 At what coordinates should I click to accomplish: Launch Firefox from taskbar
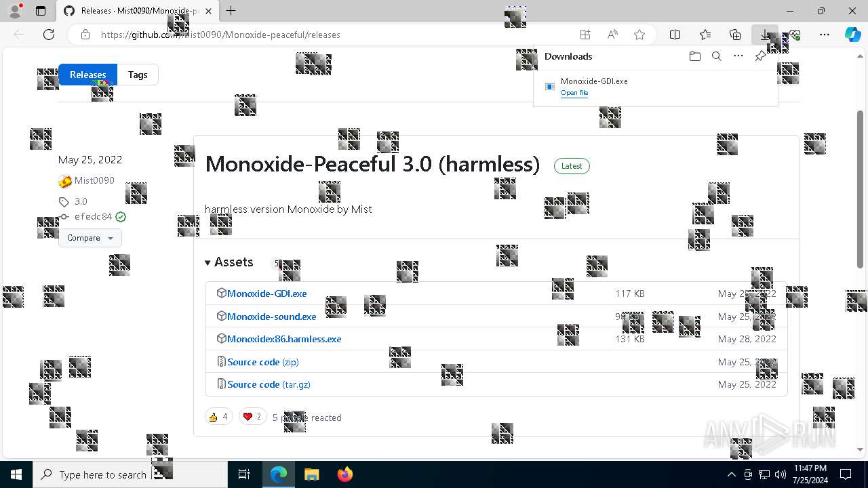pos(344,474)
